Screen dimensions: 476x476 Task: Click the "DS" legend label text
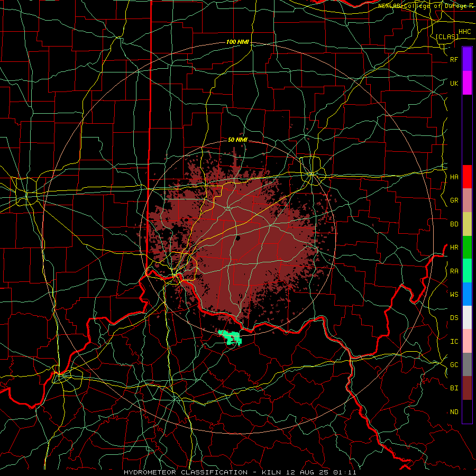point(454,317)
